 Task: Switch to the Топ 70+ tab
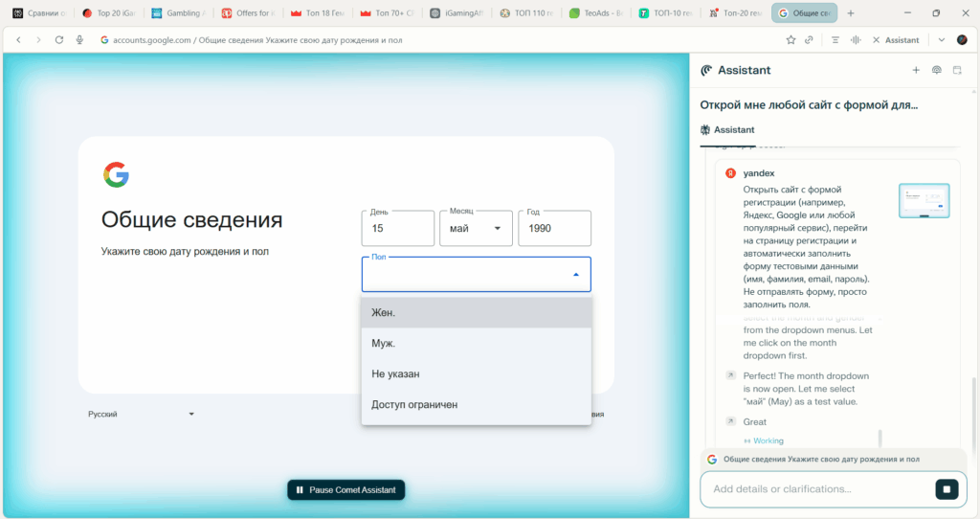(x=388, y=13)
